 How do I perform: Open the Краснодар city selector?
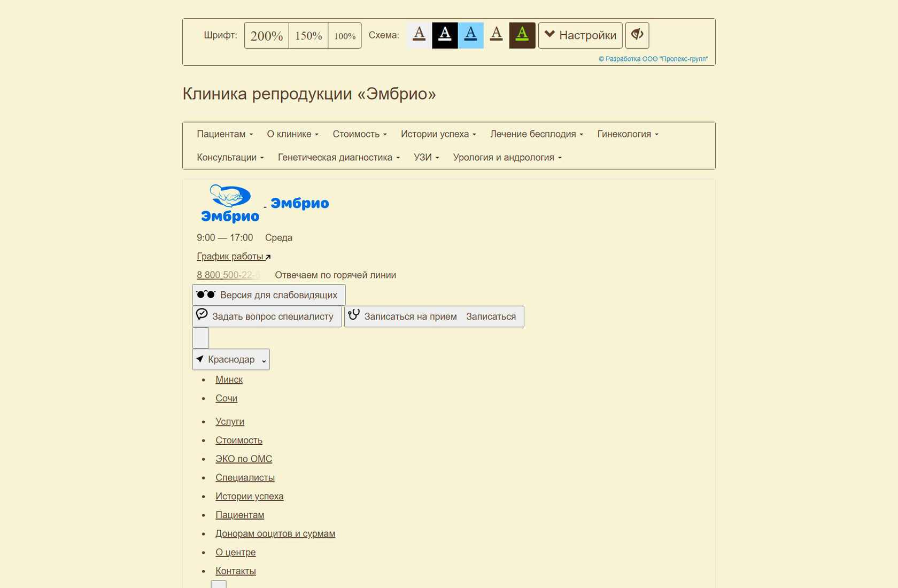(x=231, y=360)
